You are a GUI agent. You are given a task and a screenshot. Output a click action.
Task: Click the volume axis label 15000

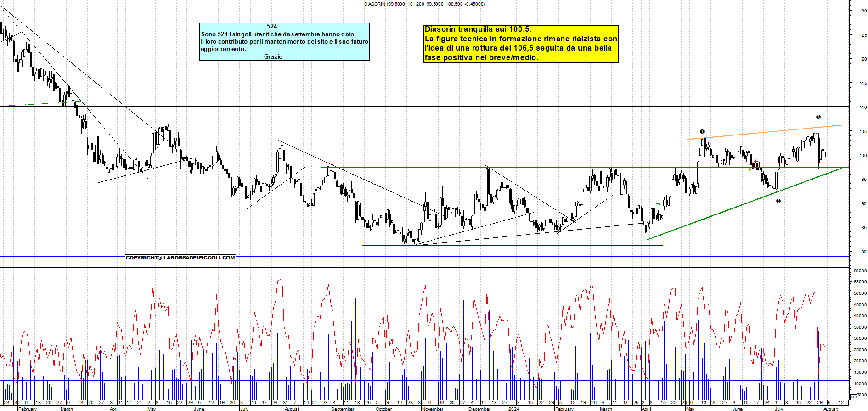pyautogui.click(x=860, y=372)
